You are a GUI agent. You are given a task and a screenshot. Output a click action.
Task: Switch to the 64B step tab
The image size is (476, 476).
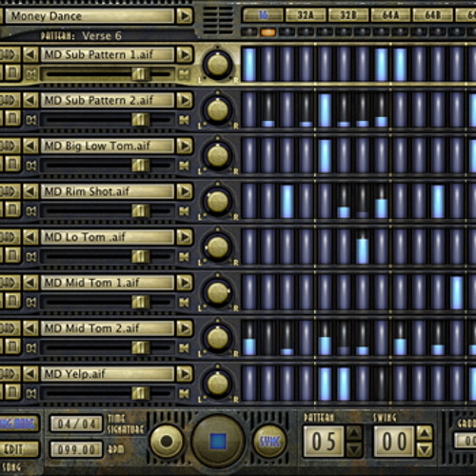tap(433, 15)
